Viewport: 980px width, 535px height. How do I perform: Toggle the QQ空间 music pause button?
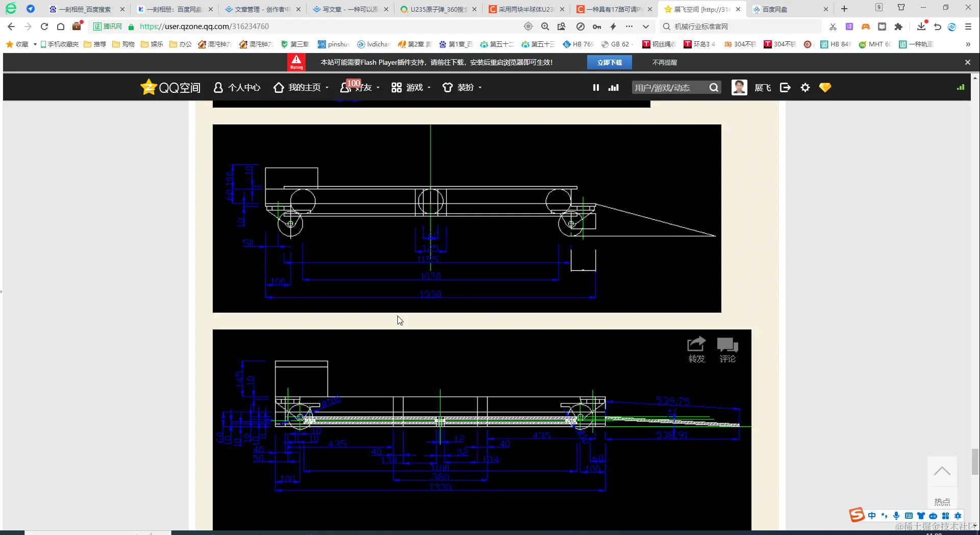(596, 88)
